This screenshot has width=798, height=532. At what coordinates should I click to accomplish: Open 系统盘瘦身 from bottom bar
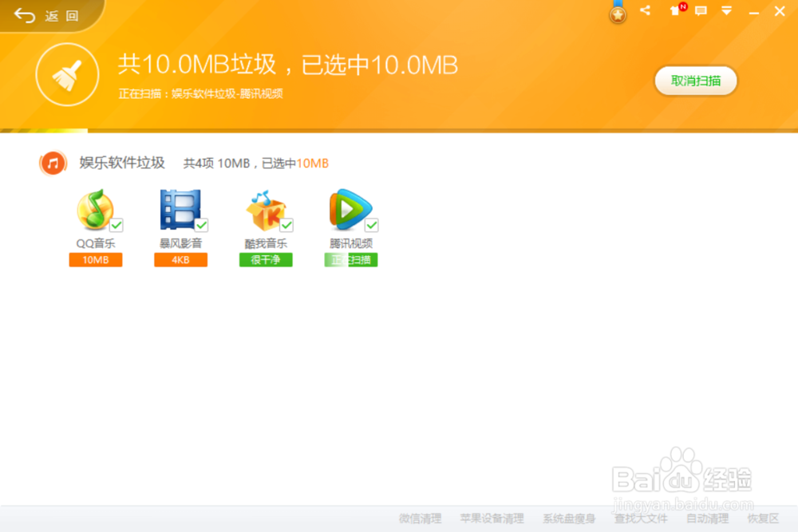pos(568,518)
